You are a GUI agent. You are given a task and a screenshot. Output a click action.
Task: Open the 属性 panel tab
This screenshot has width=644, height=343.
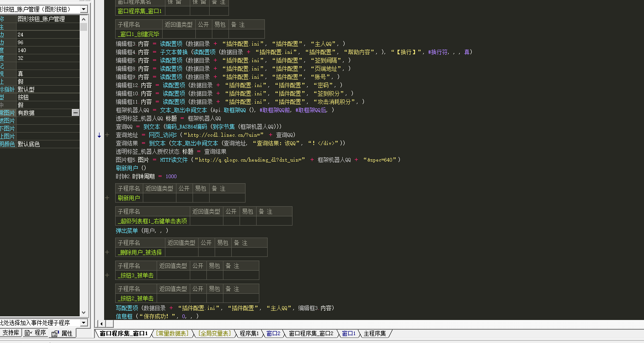pos(62,333)
